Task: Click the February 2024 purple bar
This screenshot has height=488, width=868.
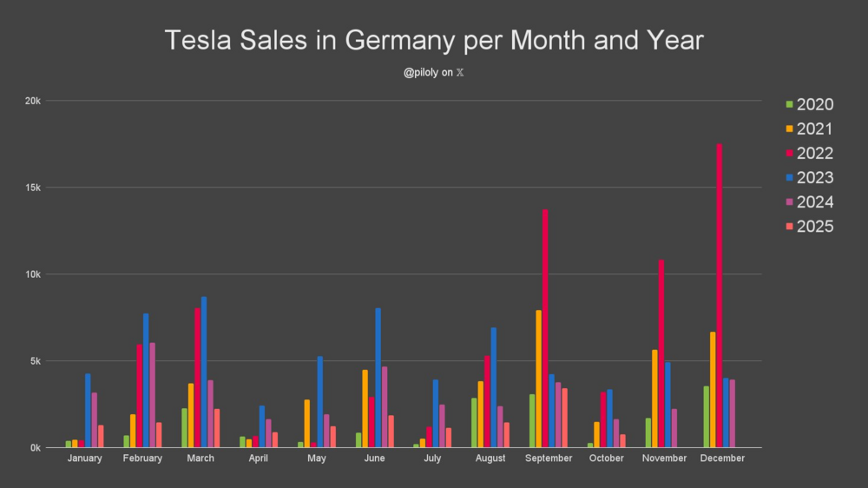Action: (153, 395)
